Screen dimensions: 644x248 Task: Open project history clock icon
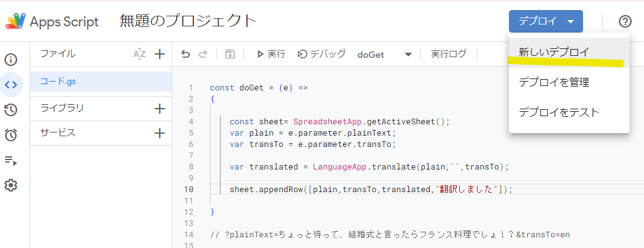[11, 110]
